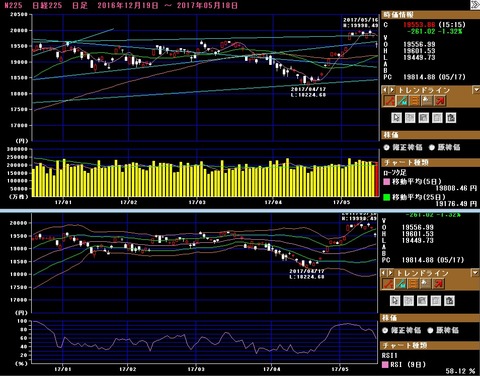Select the red trendline drawing tool in upper panel
This screenshot has height=376, width=480.
(x=389, y=101)
